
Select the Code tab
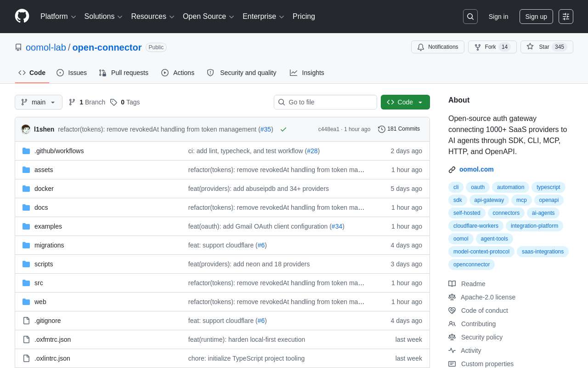point(32,73)
